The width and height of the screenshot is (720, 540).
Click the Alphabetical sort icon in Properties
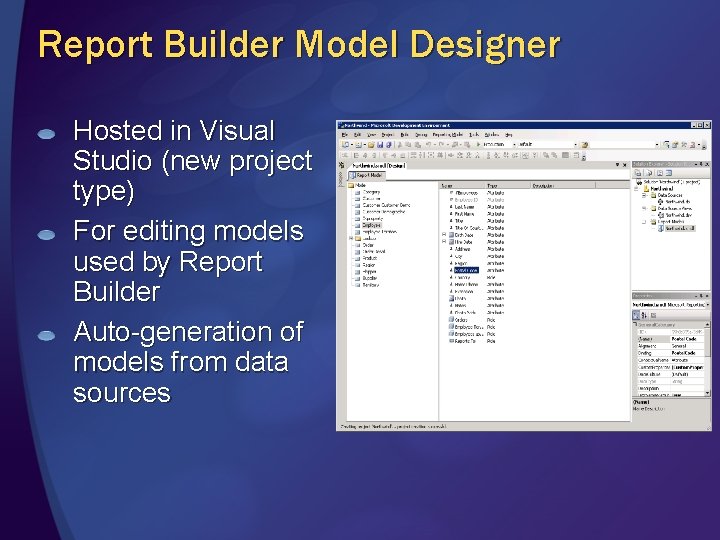pyautogui.click(x=644, y=315)
